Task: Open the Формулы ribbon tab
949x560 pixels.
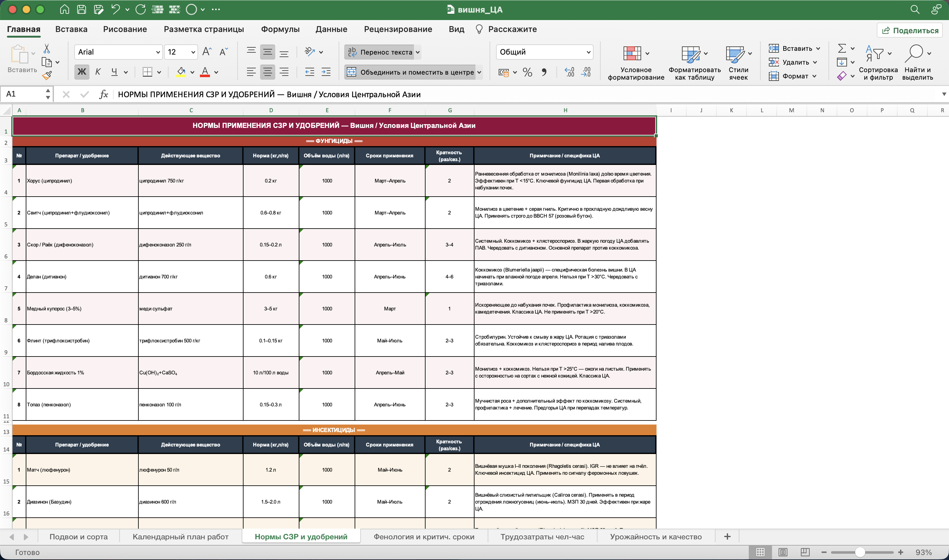Action: (x=280, y=29)
